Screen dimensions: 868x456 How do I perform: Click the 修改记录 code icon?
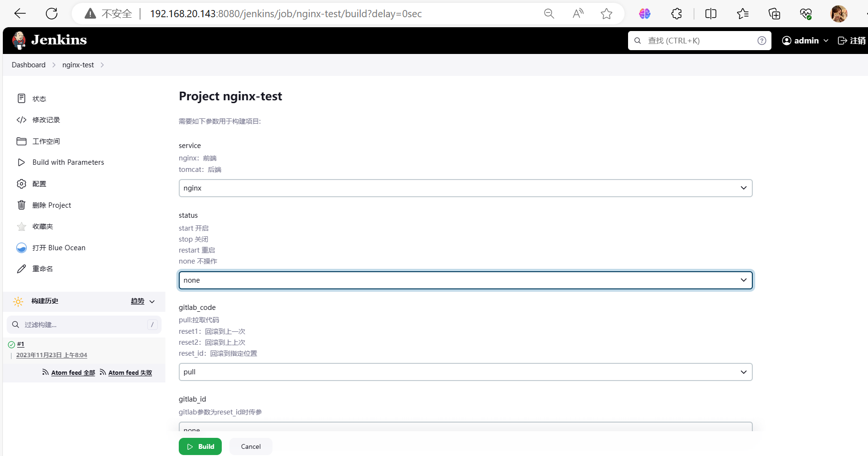coord(22,120)
